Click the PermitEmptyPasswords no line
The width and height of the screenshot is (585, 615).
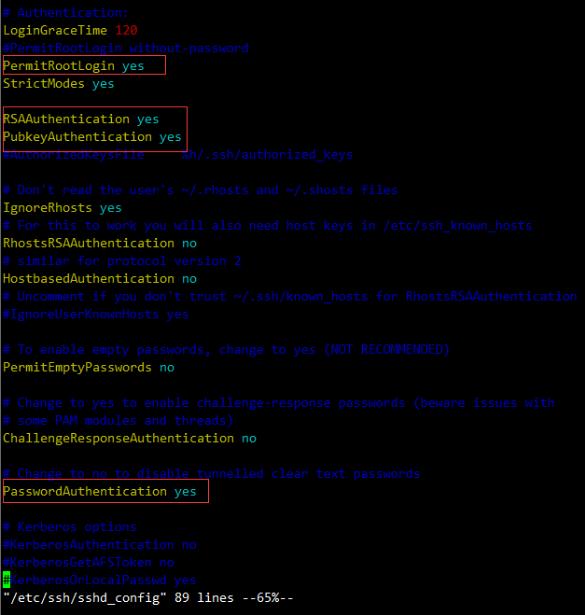click(x=89, y=368)
